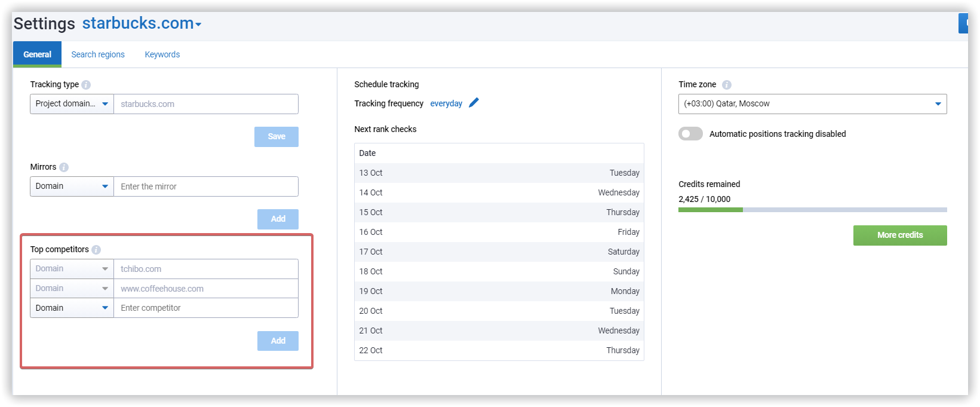Click the pencil icon to edit tracking frequency

(x=474, y=103)
